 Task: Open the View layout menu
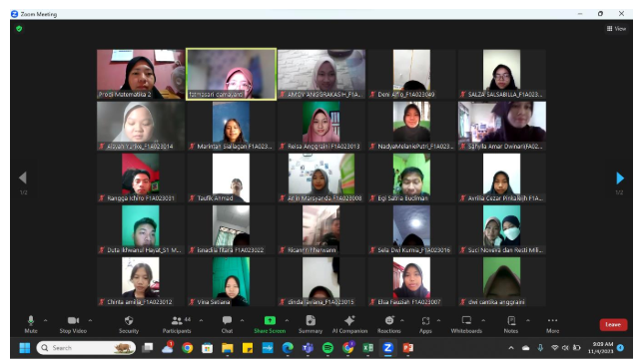point(616,29)
